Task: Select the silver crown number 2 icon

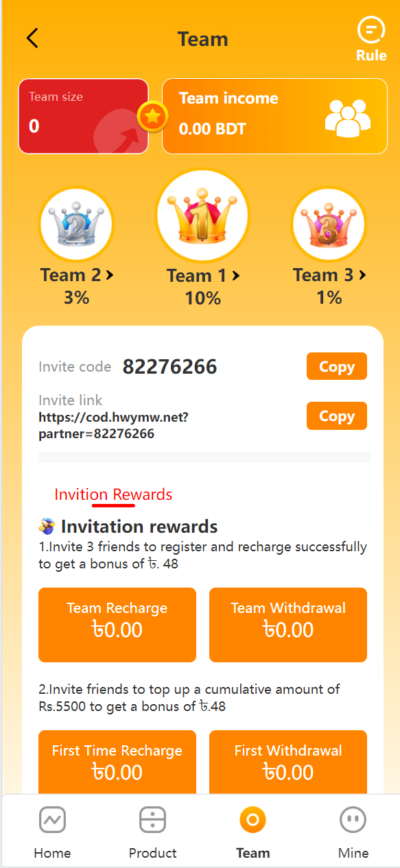Action: coord(76,225)
